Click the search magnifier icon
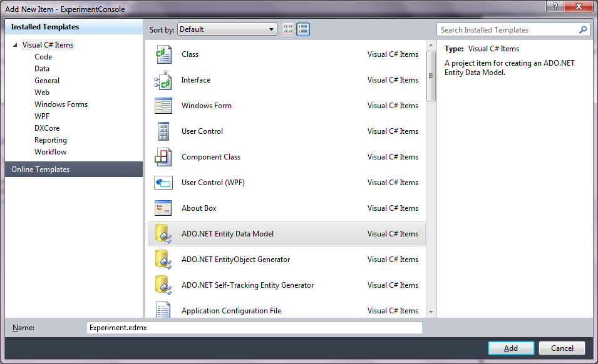 pos(583,29)
